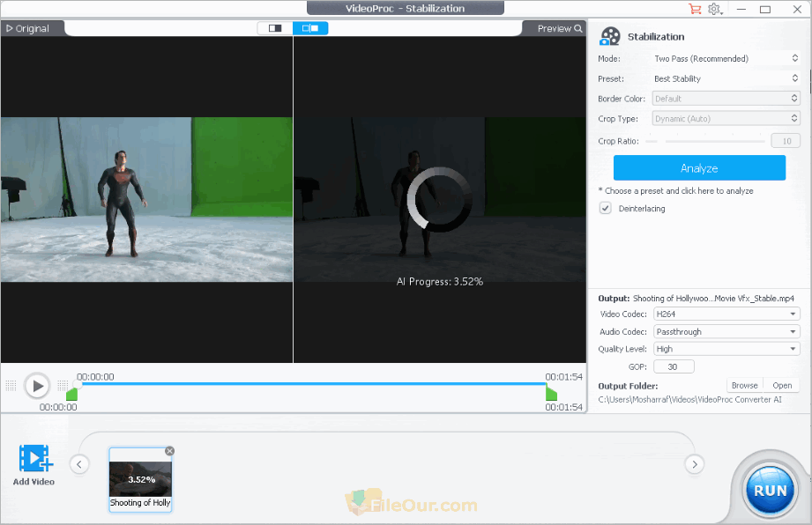
Task: Open the settings gear menu
Action: pyautogui.click(x=715, y=9)
